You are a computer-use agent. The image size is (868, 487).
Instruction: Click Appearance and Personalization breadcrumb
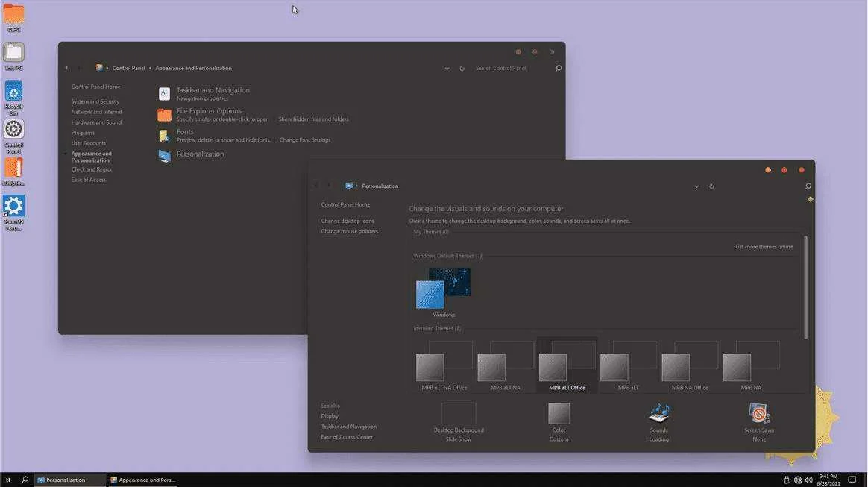(x=193, y=68)
